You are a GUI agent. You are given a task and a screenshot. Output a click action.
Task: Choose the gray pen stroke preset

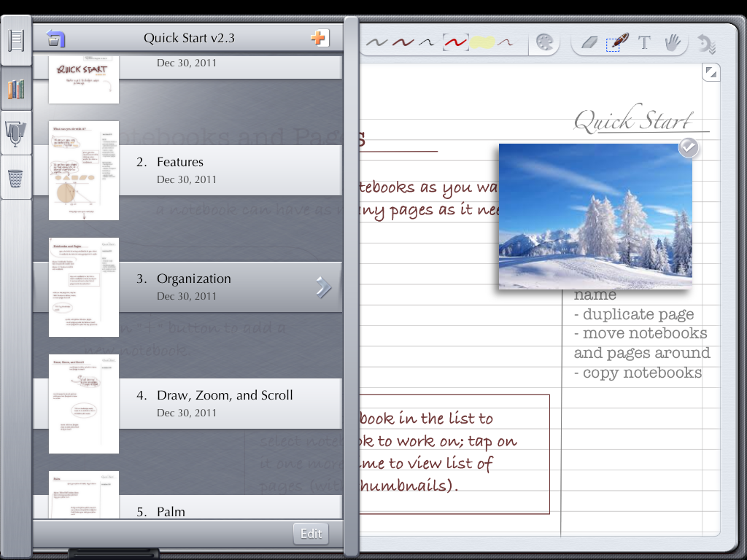(x=377, y=43)
